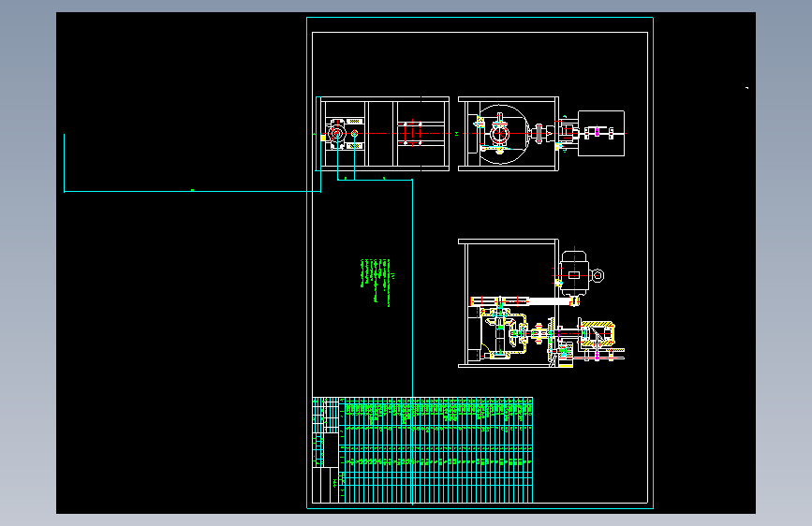Screen dimensions: 812x526
Task: Click the electric motor in the lower view
Action: point(574,275)
